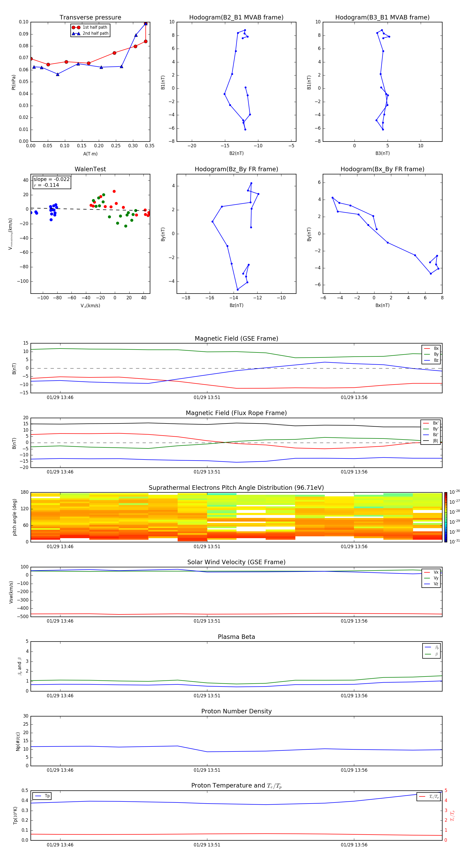This screenshot has height=868, width=473.
Task: Select '1st half path' legend entry
Action: tap(90, 27)
